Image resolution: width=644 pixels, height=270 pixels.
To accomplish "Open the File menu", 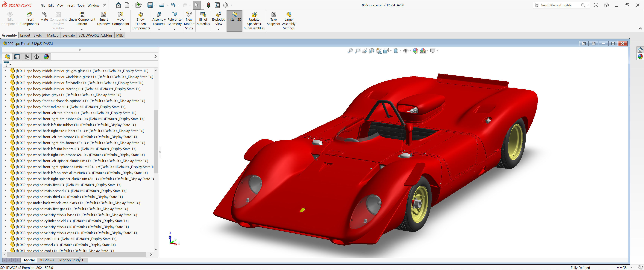I will pyautogui.click(x=43, y=5).
